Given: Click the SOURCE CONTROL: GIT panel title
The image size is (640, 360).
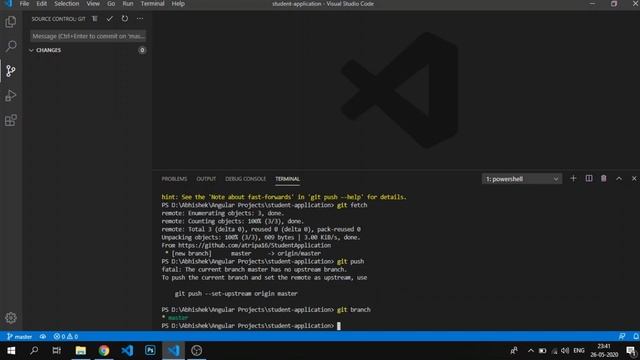Looking at the screenshot, I should click(59, 19).
